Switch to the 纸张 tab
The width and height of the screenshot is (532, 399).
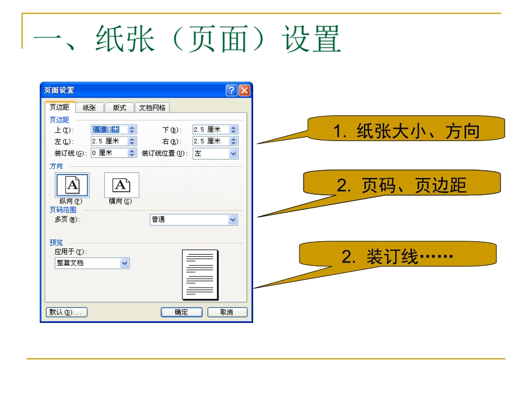[89, 108]
